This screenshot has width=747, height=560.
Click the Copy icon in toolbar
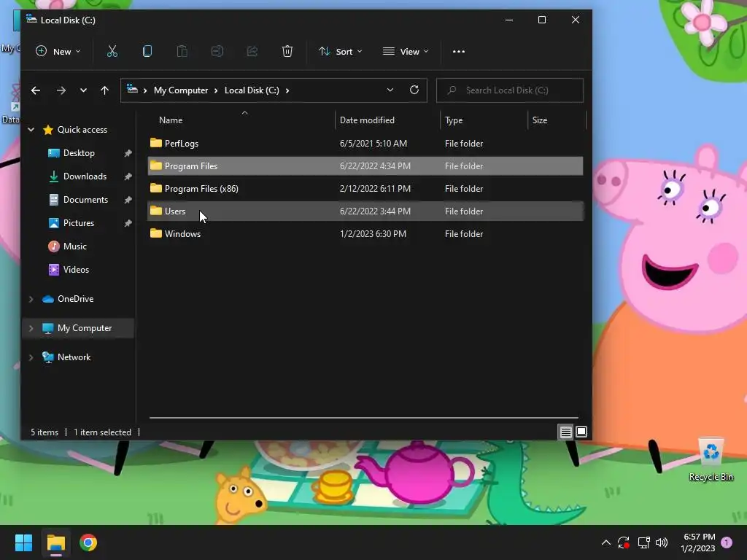pyautogui.click(x=147, y=52)
